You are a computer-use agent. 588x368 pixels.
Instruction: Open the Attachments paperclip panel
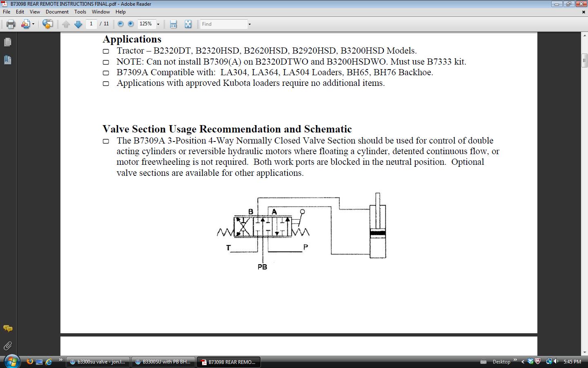coord(8,346)
